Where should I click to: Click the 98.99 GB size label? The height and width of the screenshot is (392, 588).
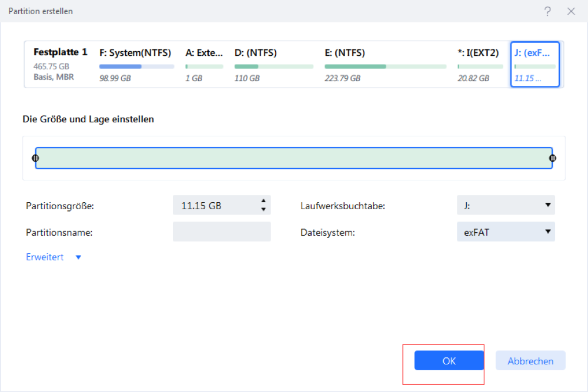(x=115, y=78)
